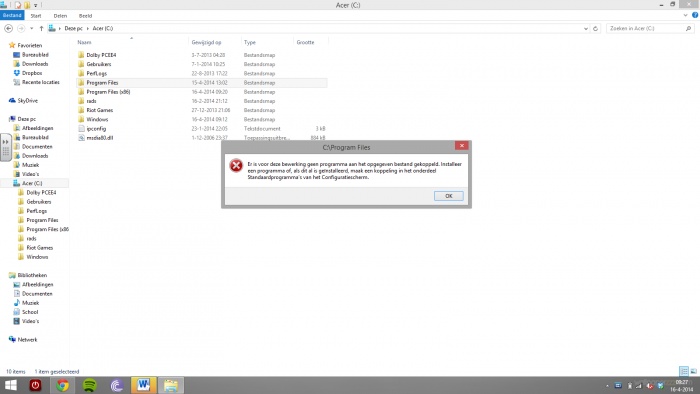700x394 pixels.
Task: Select the ipconfig text document
Action: tap(96, 129)
